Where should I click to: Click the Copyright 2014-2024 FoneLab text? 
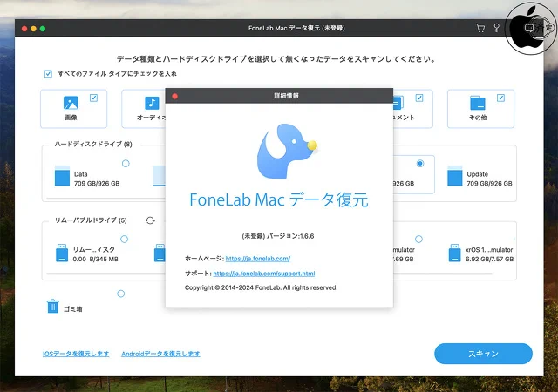coord(261,287)
